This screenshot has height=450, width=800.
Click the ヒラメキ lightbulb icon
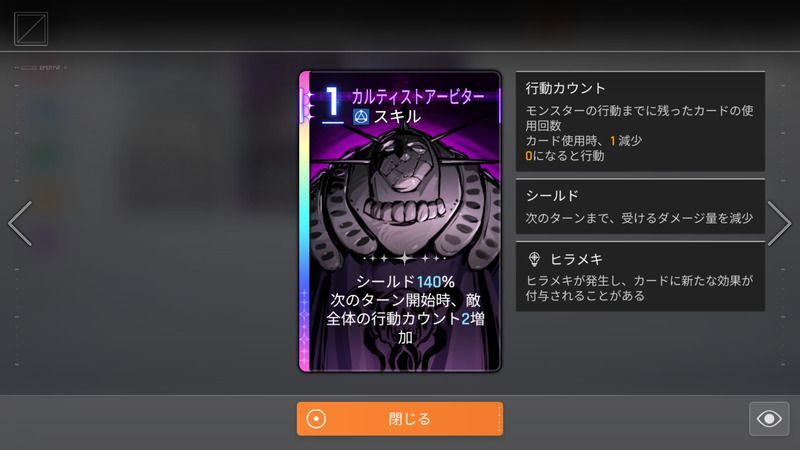pos(534,259)
